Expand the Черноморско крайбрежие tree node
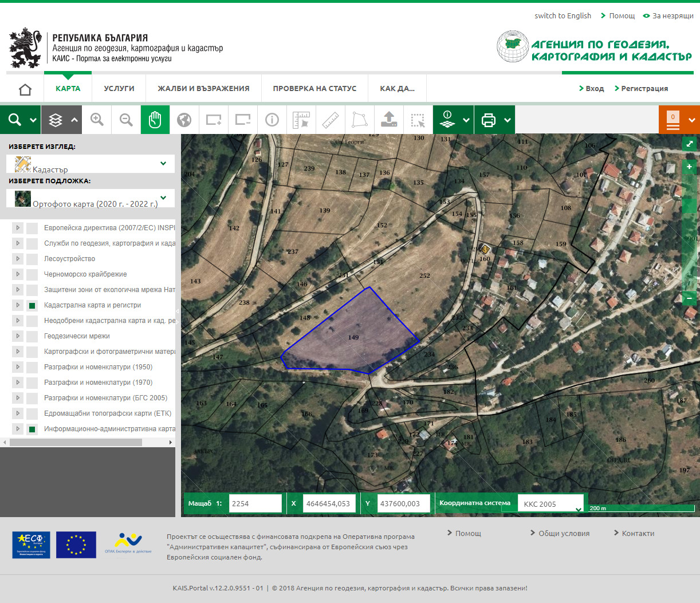This screenshot has height=603, width=700. 18,274
